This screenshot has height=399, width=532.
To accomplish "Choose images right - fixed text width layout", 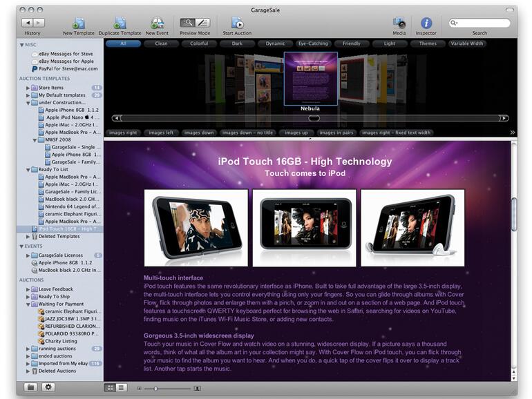I will pos(397,133).
